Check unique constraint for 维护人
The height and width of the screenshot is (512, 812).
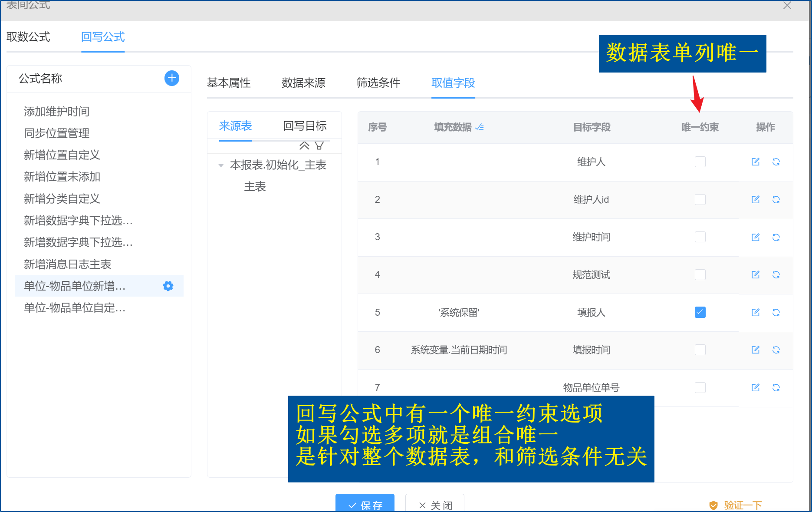coord(700,162)
